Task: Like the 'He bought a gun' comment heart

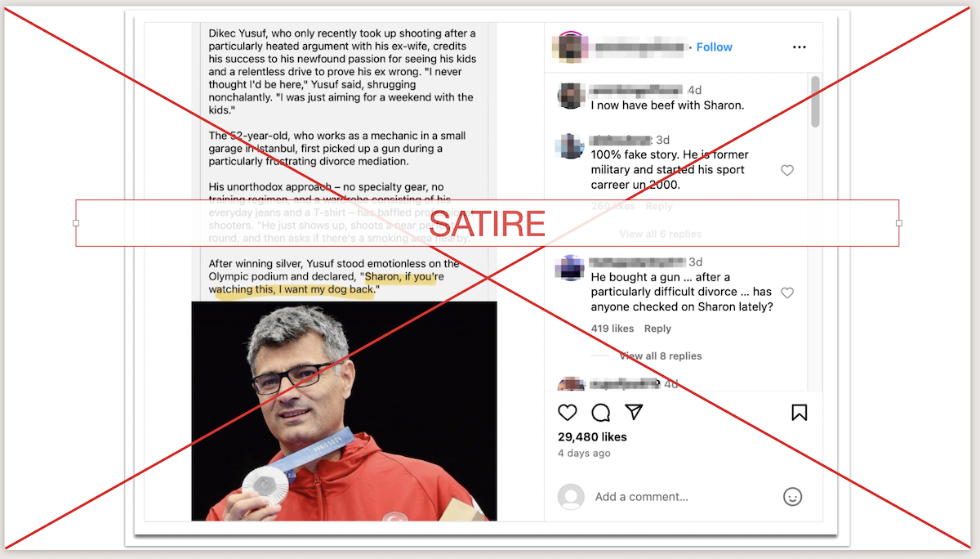Action: pyautogui.click(x=787, y=293)
